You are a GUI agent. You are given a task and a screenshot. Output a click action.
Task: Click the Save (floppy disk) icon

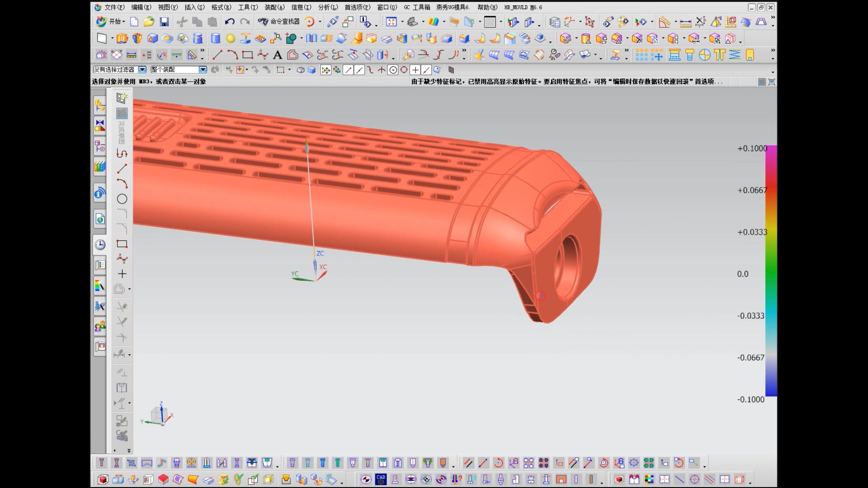pos(164,22)
